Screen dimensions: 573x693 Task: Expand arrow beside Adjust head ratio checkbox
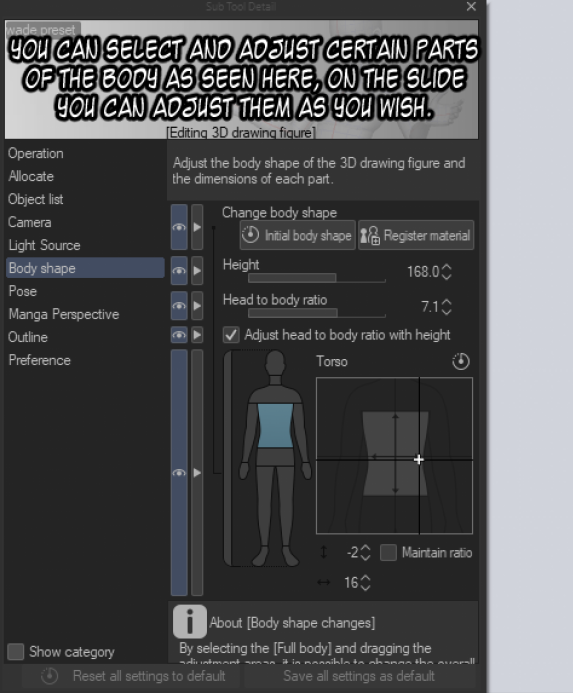(x=197, y=335)
